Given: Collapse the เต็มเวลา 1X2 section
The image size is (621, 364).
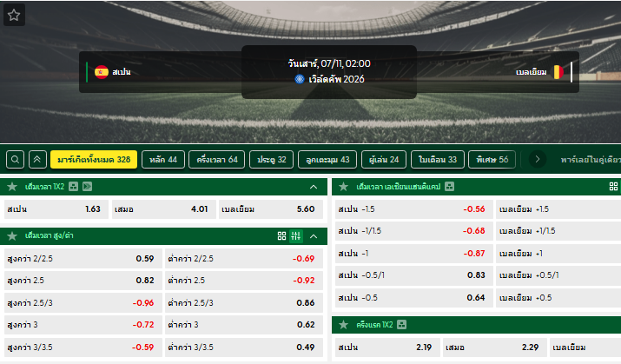Looking at the screenshot, I should (x=314, y=187).
